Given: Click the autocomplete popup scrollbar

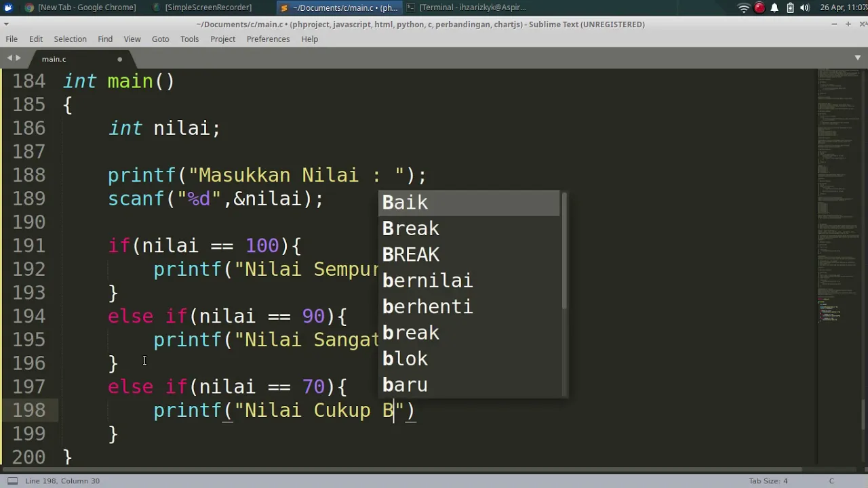Looking at the screenshot, I should [x=564, y=251].
